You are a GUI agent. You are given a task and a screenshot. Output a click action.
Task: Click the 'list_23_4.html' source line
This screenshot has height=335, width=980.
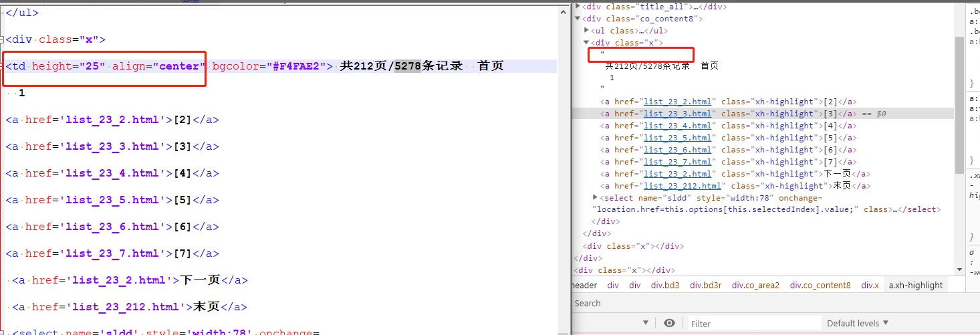(112, 173)
